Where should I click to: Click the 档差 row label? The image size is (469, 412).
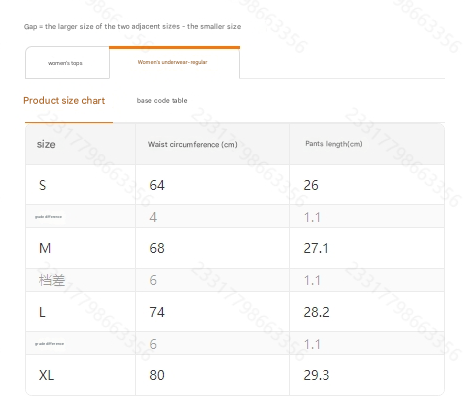(52, 280)
